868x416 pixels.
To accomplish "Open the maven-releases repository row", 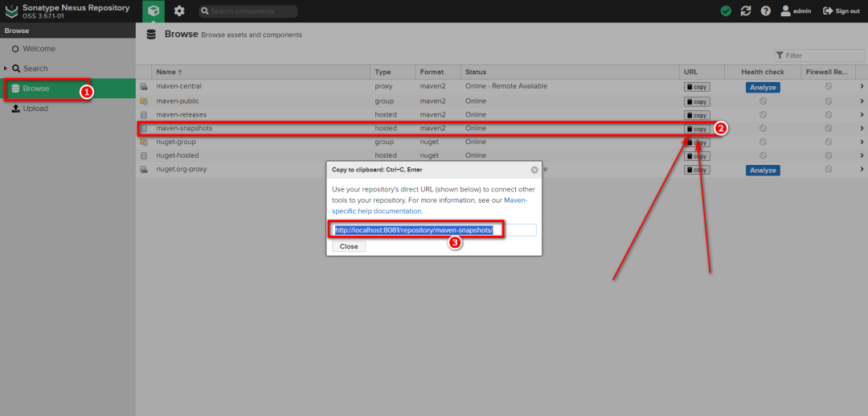I will tap(502, 115).
